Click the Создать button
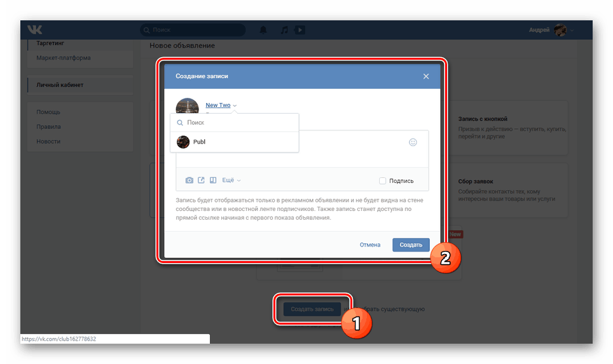Viewport: 613px width, 364px height. coord(411,245)
